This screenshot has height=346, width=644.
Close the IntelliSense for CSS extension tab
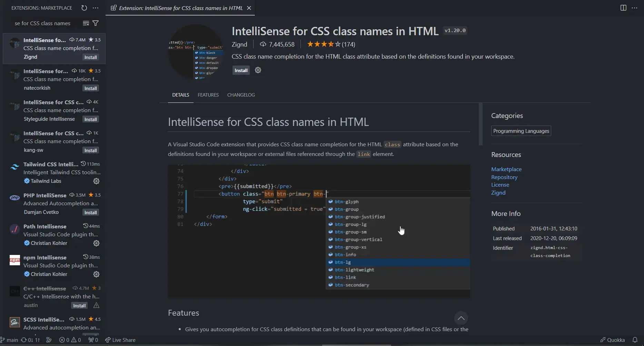(249, 8)
